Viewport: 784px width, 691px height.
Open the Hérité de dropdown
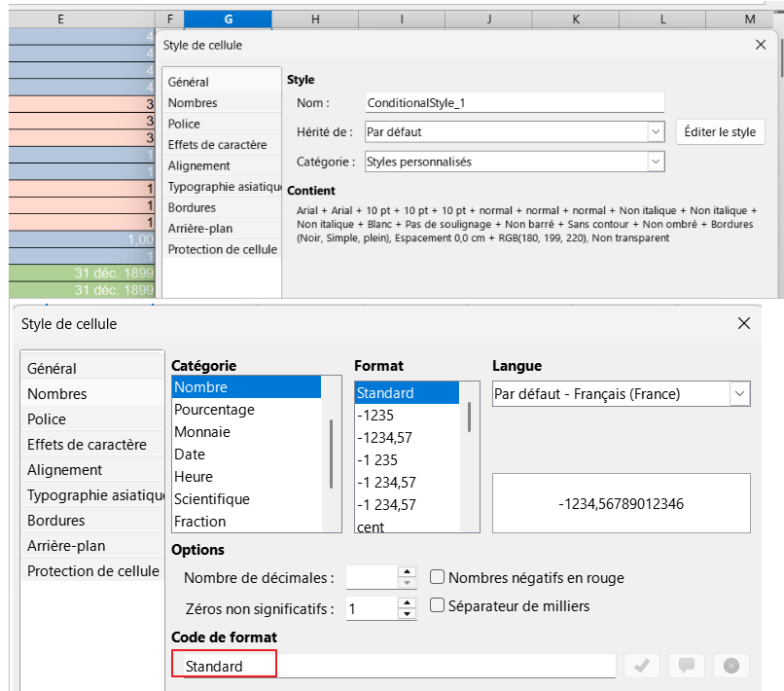[655, 131]
